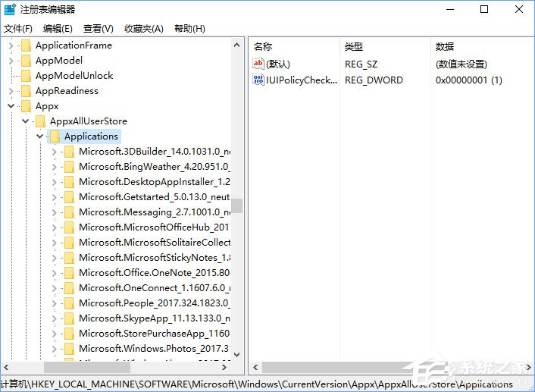Screen dimensions: 535x392
Task: Click the IUIPolicyCheck DWORD value icon
Action: pyautogui.click(x=258, y=80)
